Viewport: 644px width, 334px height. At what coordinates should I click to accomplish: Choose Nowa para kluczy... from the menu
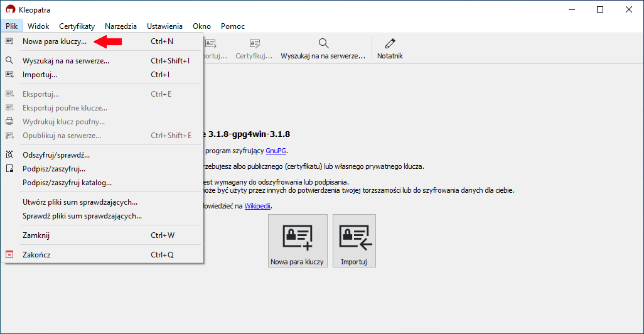102,41
